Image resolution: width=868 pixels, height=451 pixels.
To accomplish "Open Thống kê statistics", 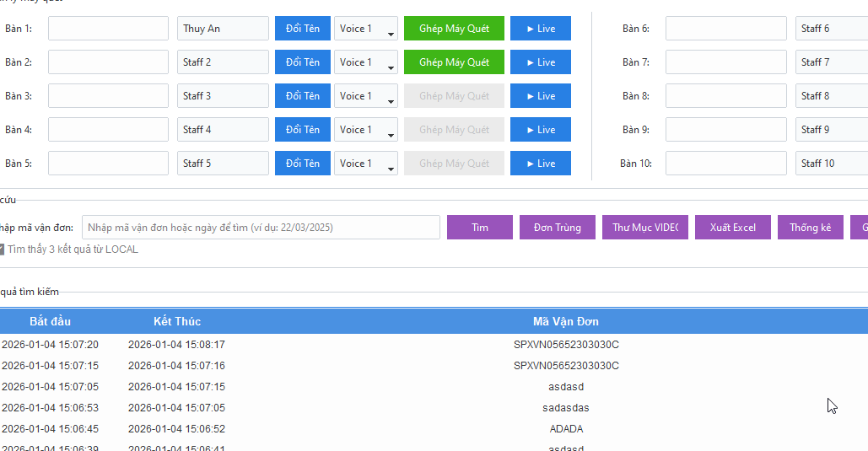I will pyautogui.click(x=810, y=228).
